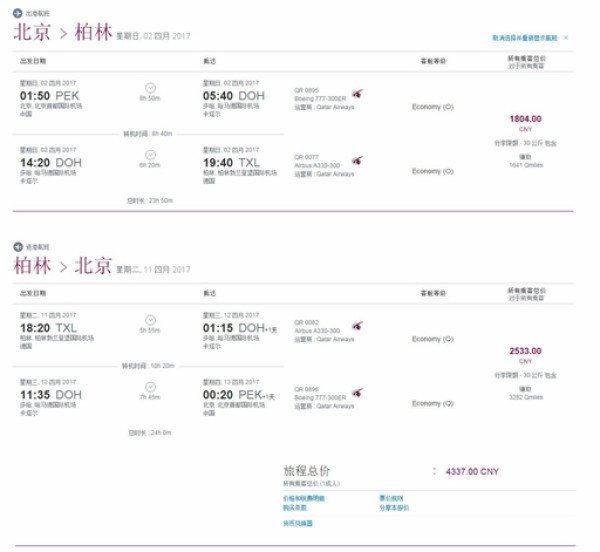Open the price and tax details link
This screenshot has width=600, height=552.
pos(304,497)
